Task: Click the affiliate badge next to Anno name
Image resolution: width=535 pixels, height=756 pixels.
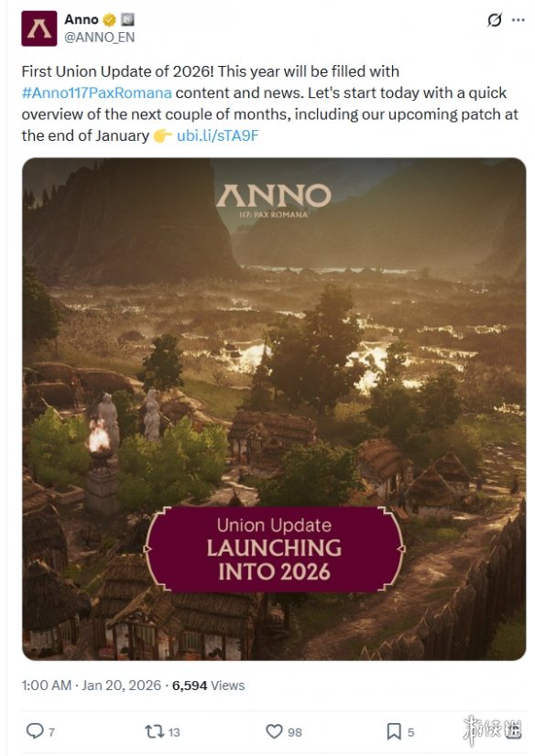Action: coord(127,20)
